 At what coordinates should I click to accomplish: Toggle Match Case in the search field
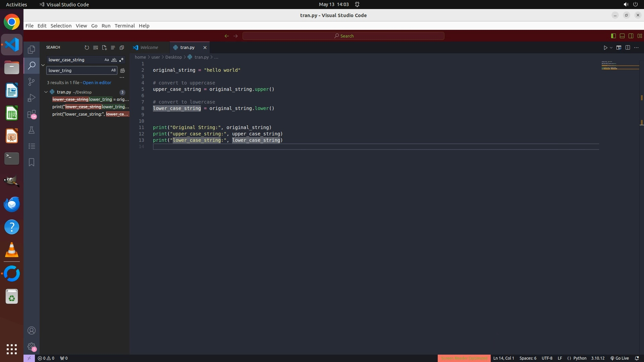point(107,60)
